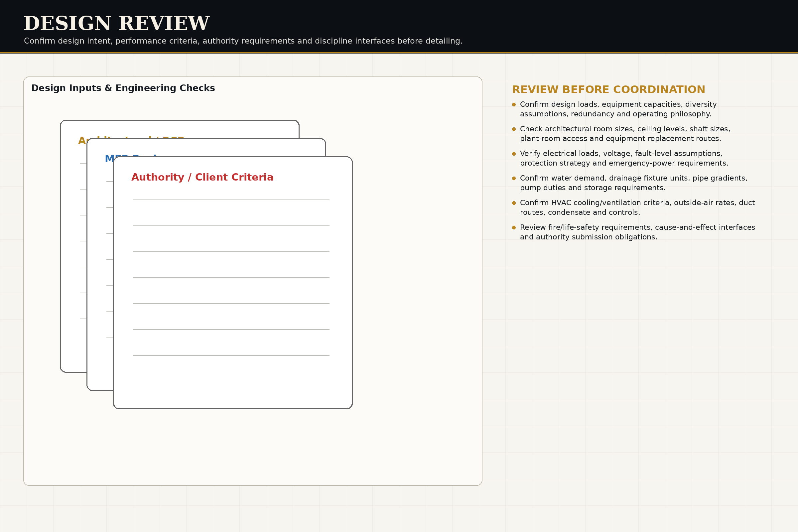Click the bullet icon beside design loads item

click(514, 104)
